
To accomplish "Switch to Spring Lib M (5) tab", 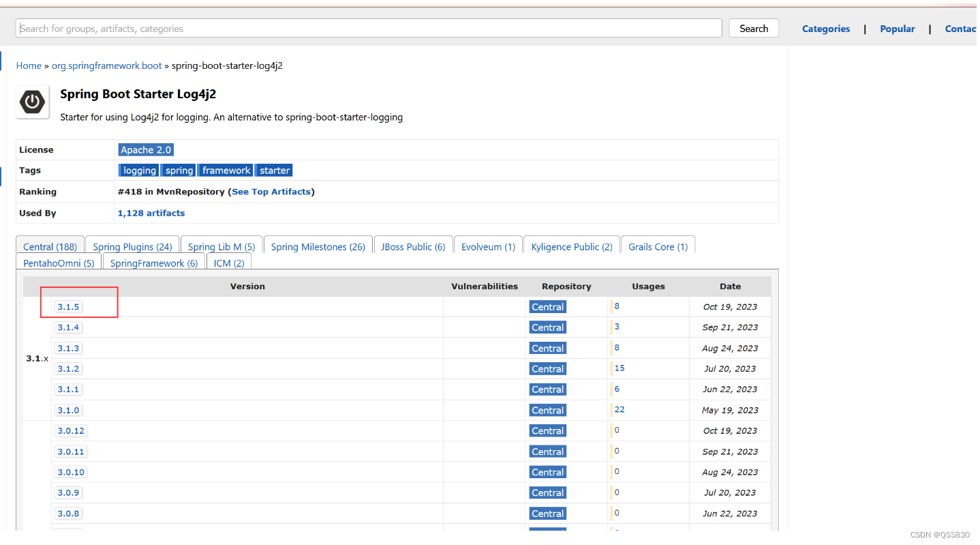I will (221, 246).
